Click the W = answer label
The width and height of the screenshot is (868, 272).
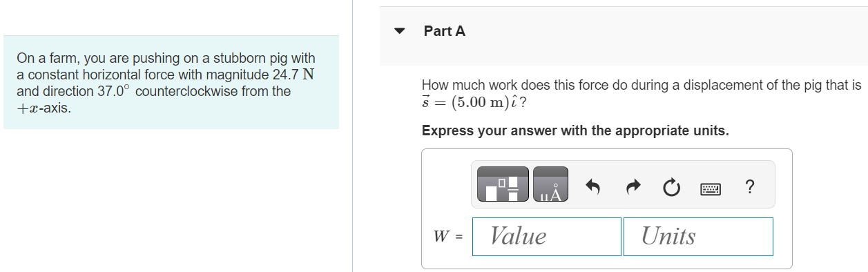[447, 237]
